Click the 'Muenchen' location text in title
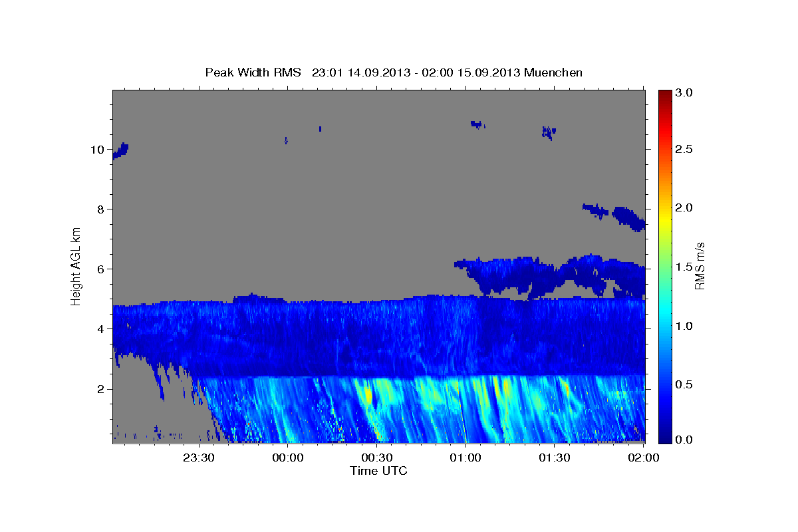The width and height of the screenshot is (798, 532). pos(553,72)
